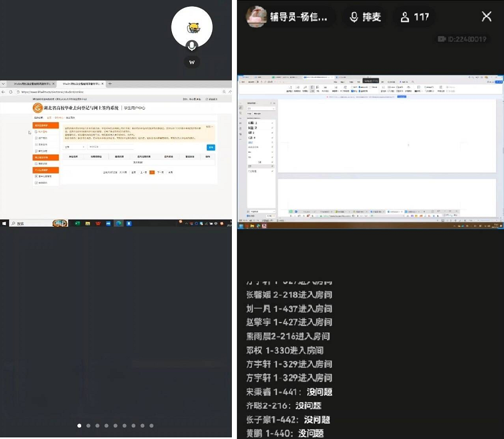This screenshot has height=439, width=504.
Task: Click the circular 'W' icon under the mic
Action: point(192,62)
